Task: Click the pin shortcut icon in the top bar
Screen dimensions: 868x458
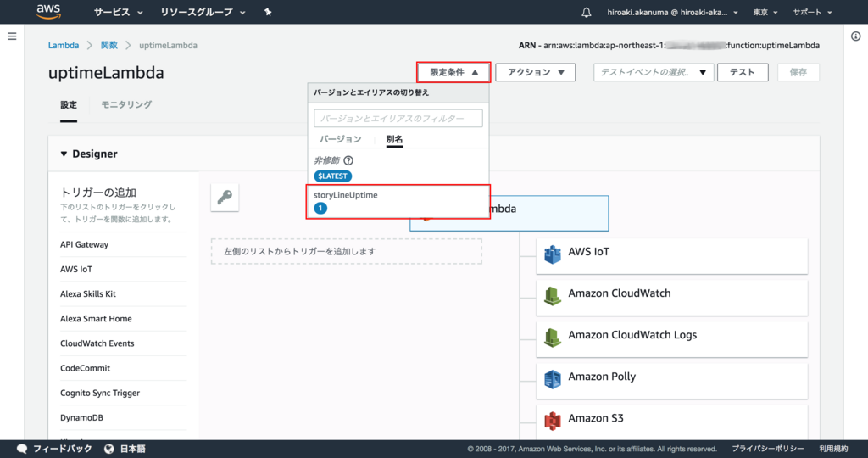Action: [268, 12]
